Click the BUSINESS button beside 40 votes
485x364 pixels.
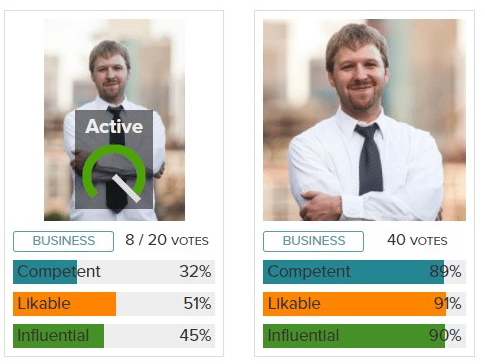(x=313, y=241)
